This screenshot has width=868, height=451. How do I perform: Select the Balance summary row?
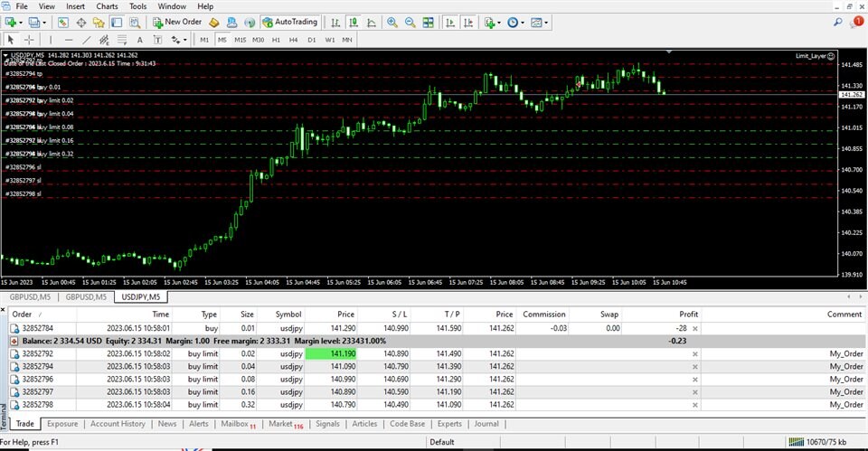click(x=438, y=341)
